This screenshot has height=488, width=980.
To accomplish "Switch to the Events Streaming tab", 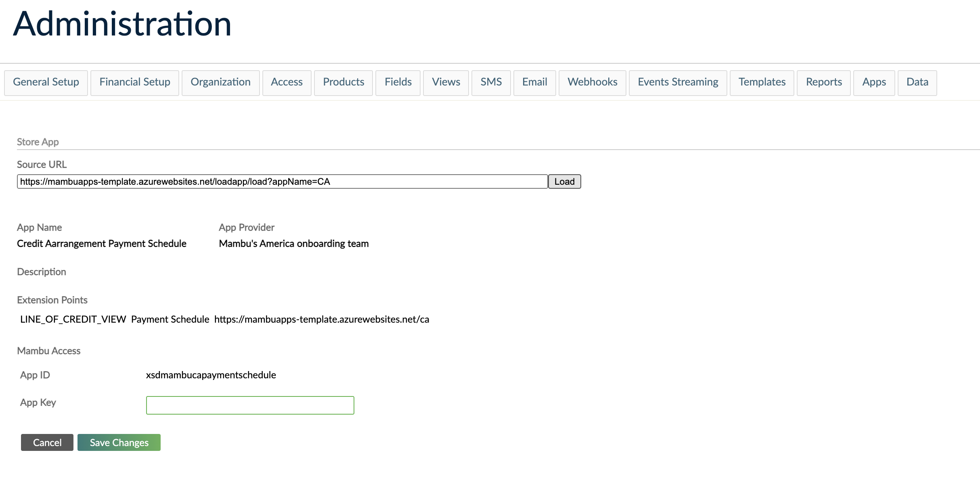I will [x=678, y=82].
